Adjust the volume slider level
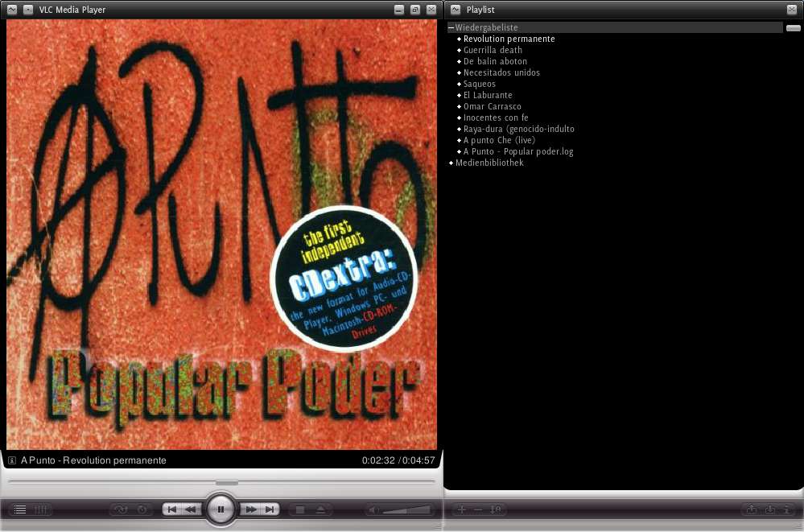This screenshot has width=804, height=532. tap(406, 509)
